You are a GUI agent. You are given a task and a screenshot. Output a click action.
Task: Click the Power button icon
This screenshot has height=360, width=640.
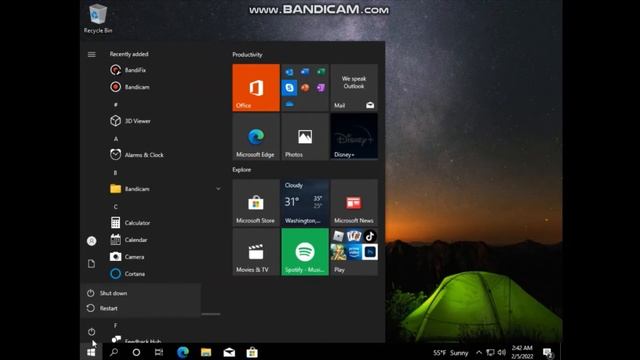pos(91,331)
